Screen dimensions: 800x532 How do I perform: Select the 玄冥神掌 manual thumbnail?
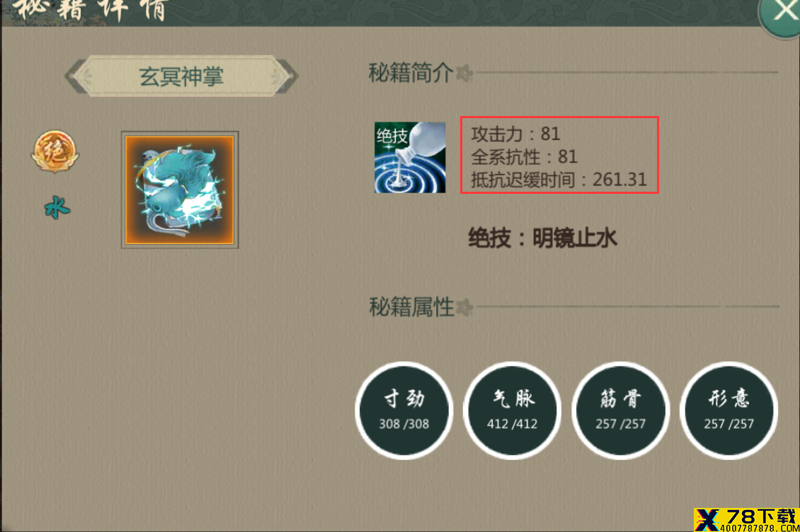(x=180, y=190)
